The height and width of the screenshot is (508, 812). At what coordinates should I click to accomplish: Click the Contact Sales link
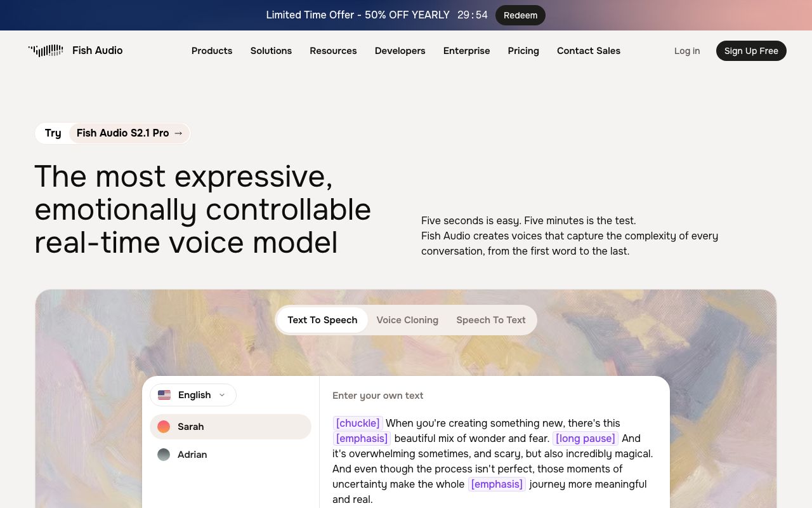click(589, 51)
